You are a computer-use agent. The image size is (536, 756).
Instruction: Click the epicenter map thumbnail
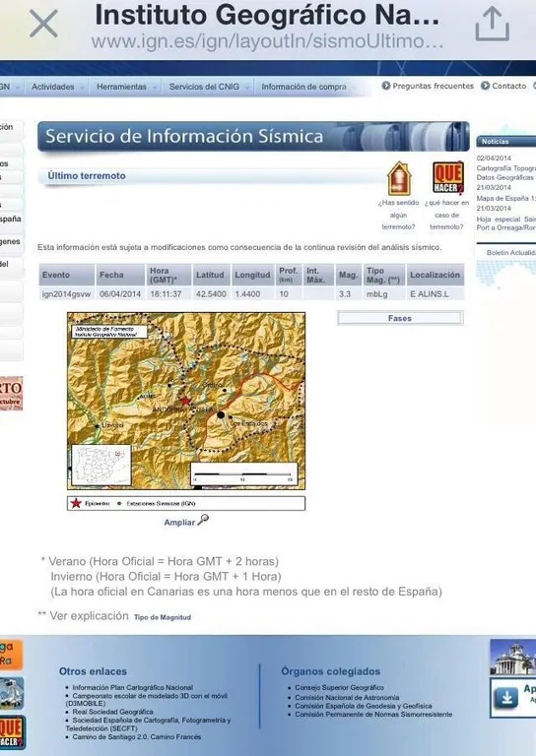coord(186,402)
